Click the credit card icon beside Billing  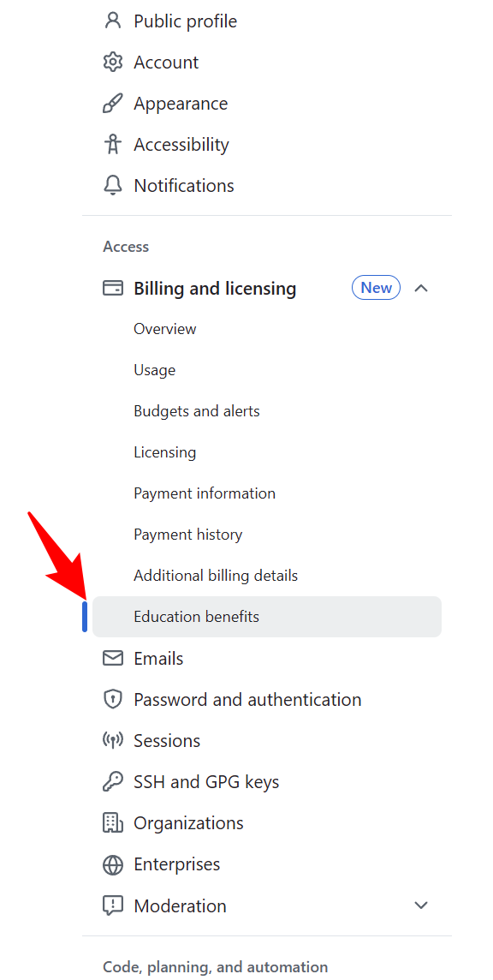(113, 288)
